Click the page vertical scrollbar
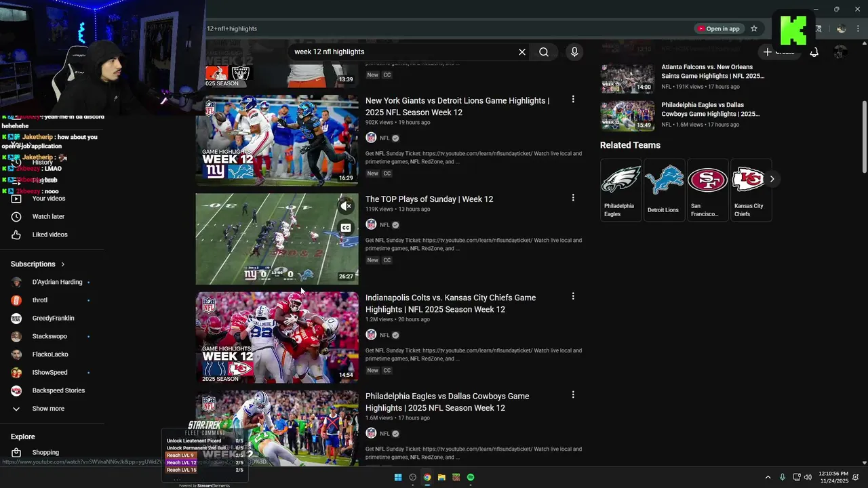The width and height of the screenshot is (868, 488). pos(864,136)
